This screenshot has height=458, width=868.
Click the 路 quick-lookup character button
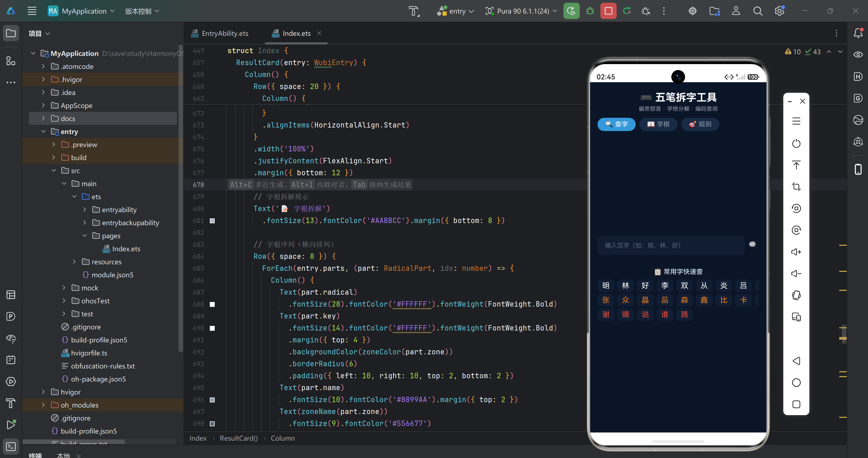684,314
